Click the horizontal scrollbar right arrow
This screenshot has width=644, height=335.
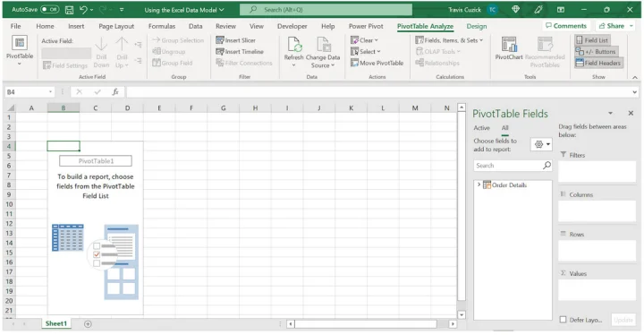pos(453,324)
